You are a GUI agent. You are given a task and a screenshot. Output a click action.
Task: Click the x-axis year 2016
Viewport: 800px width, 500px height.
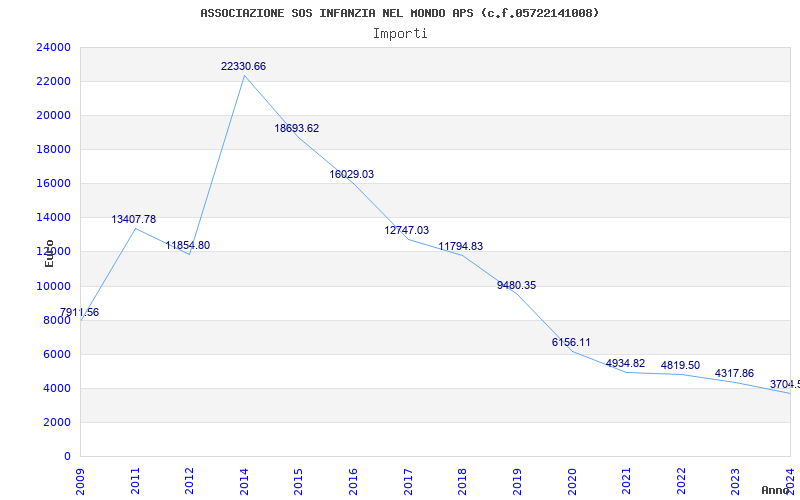tap(353, 481)
